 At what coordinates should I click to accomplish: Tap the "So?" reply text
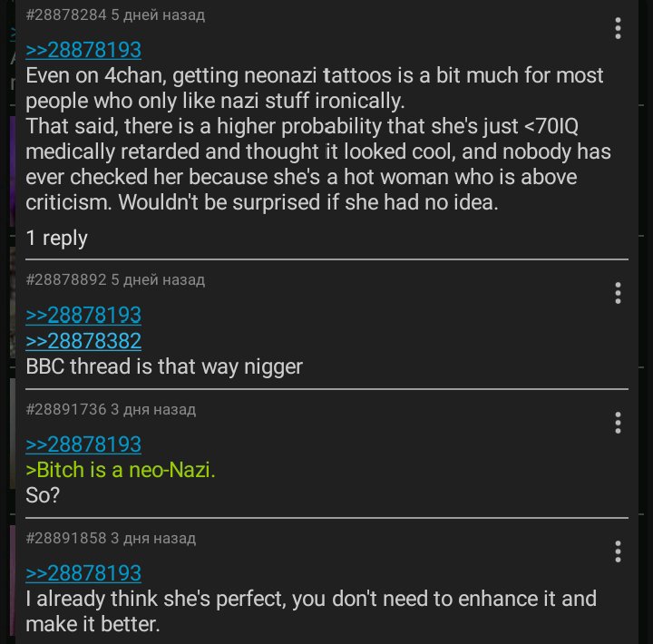tap(43, 495)
